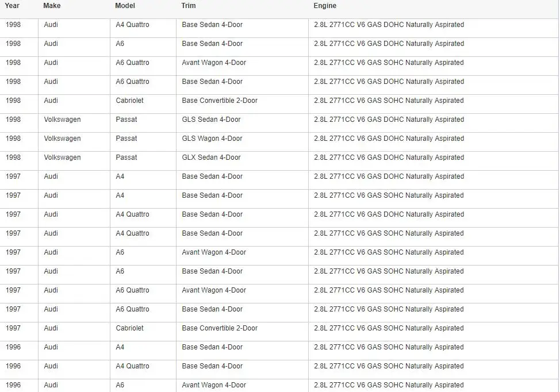Select the 1998 Audi Cabriolet model cell

coord(143,104)
